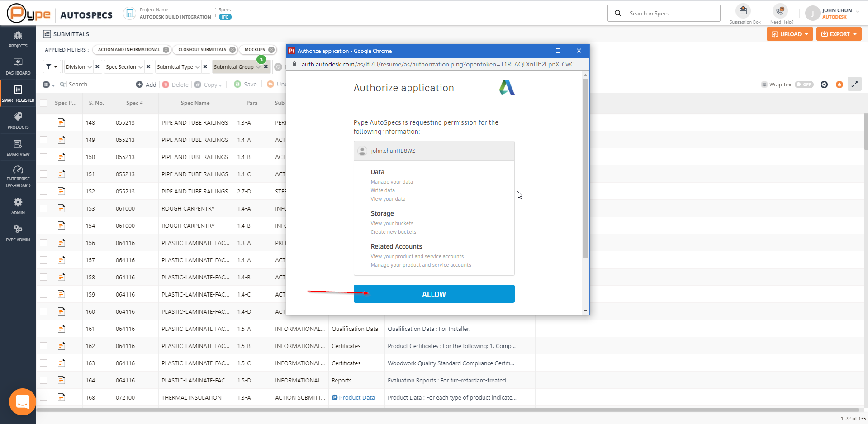Viewport: 868px width, 424px height.
Task: Open the John Chun user menu
Action: pos(832,14)
